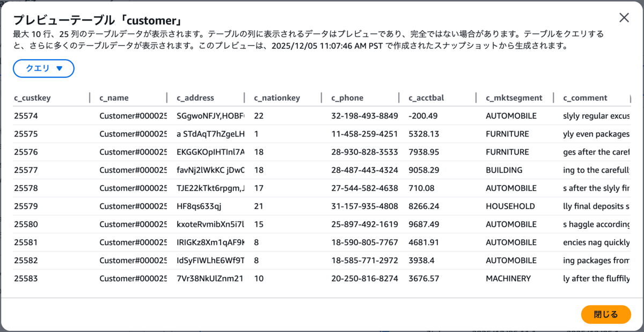The image size is (644, 332).
Task: Click address cell IdSyFIWLhE6Wf9T
Action: click(x=210, y=261)
